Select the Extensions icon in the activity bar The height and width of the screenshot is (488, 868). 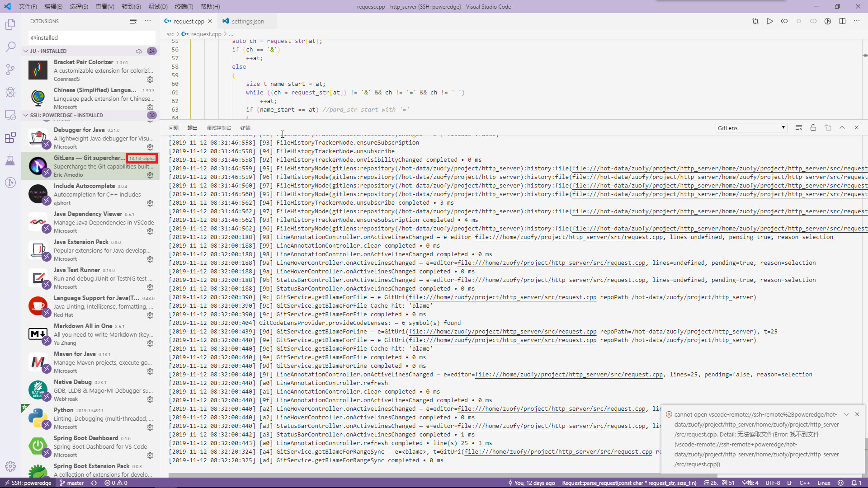(x=10, y=137)
